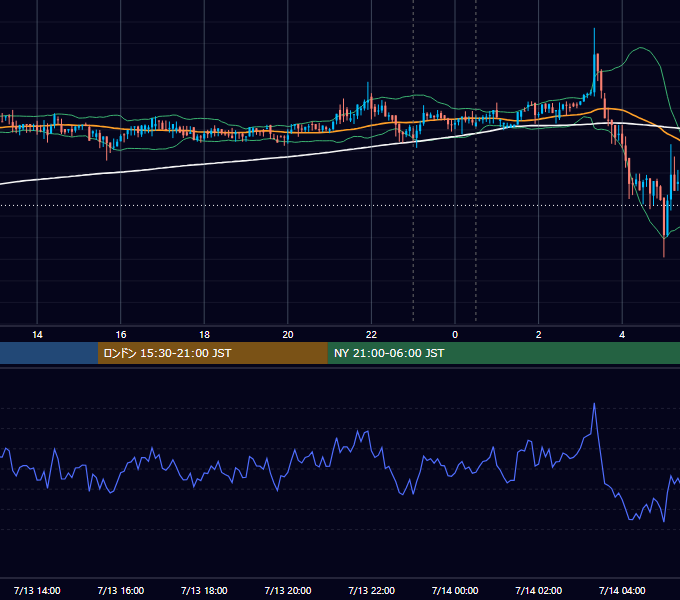This screenshot has width=680, height=600.
Task: Click hour label 20 on price chart axis
Action: (288, 335)
